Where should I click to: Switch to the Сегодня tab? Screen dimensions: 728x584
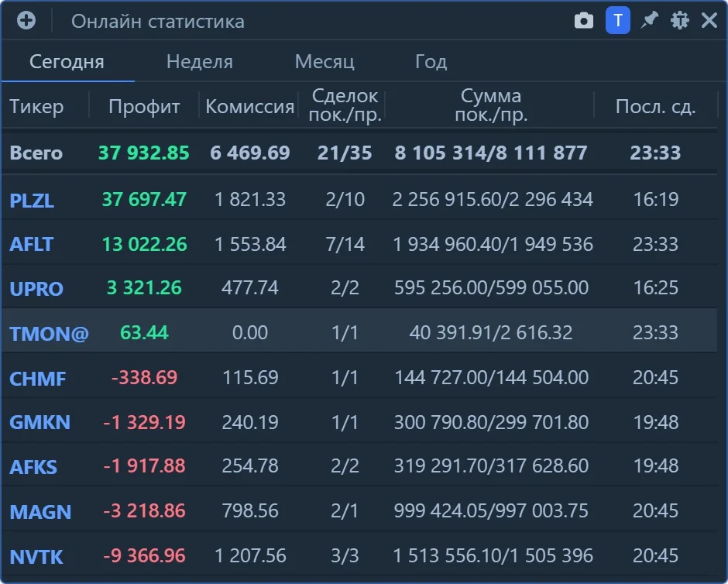(x=67, y=62)
